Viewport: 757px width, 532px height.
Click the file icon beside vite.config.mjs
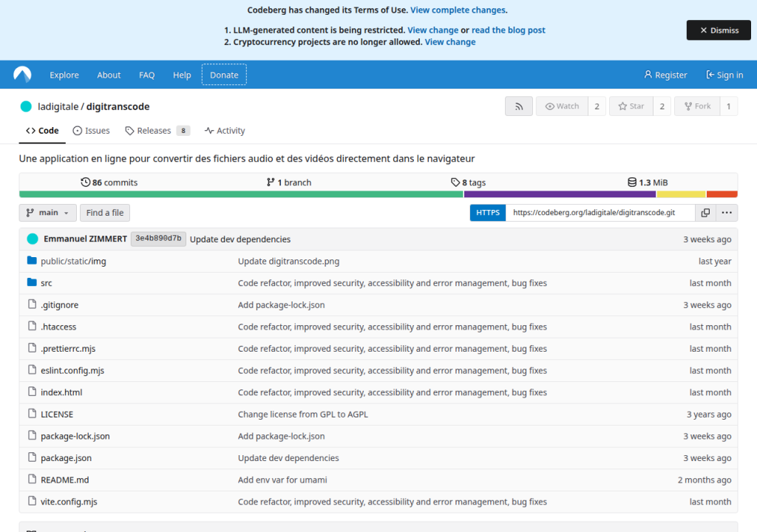(32, 501)
